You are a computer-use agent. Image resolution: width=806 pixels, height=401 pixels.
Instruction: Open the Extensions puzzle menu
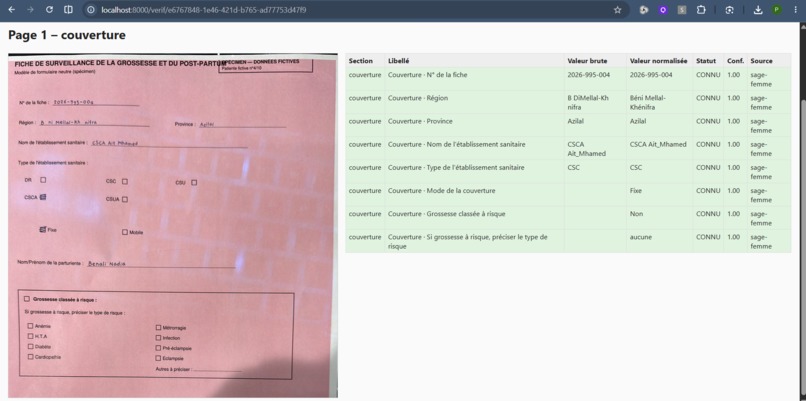pyautogui.click(x=701, y=10)
